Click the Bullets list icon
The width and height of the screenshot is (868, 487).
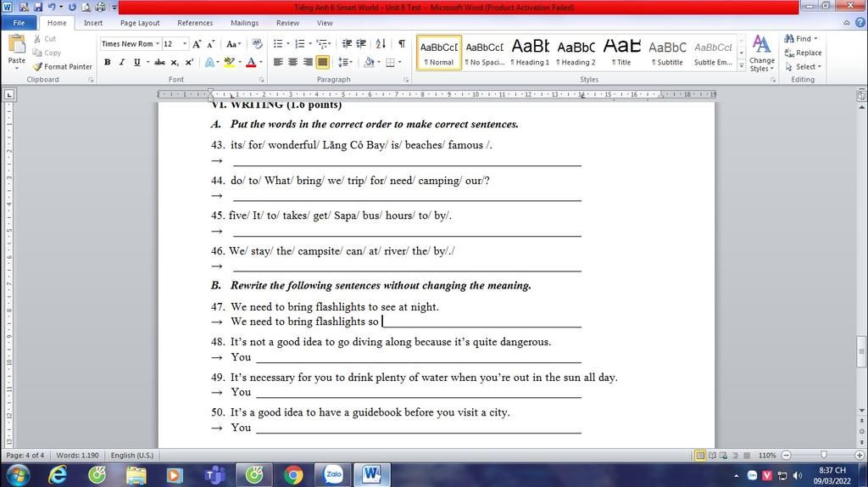pyautogui.click(x=278, y=44)
